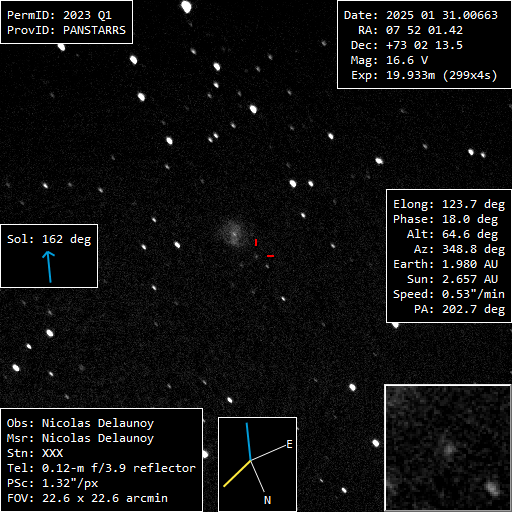
Task: Click the yellow line in compass box
Action: [x=237, y=473]
